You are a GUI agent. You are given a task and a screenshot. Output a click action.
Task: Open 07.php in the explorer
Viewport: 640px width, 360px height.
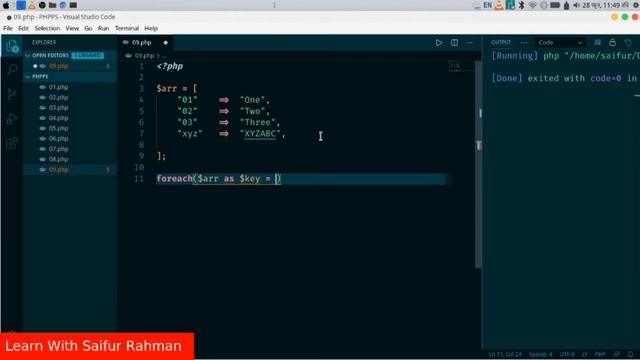[58, 149]
